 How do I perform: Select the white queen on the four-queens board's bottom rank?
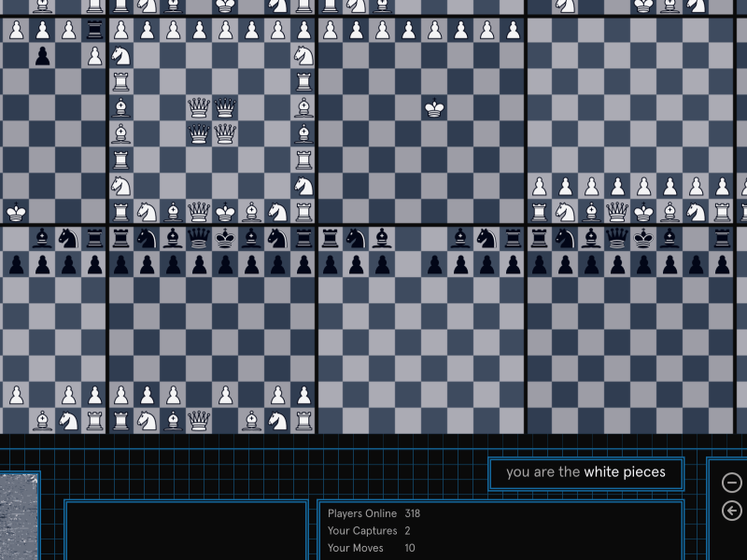click(x=199, y=212)
